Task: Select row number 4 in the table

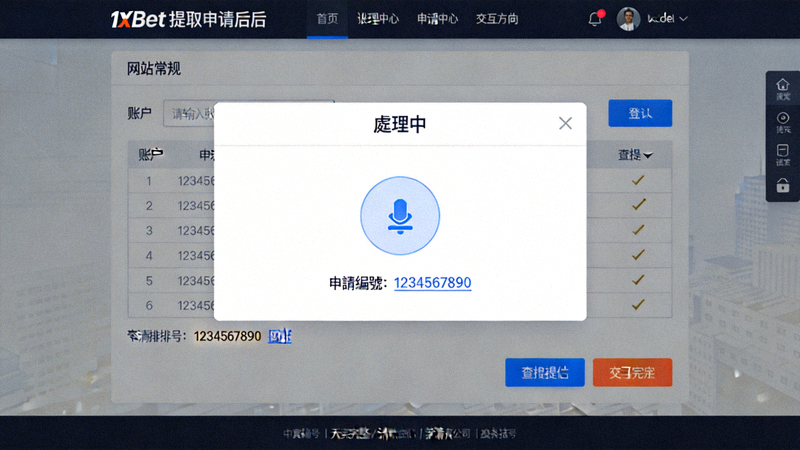Action: click(x=149, y=256)
